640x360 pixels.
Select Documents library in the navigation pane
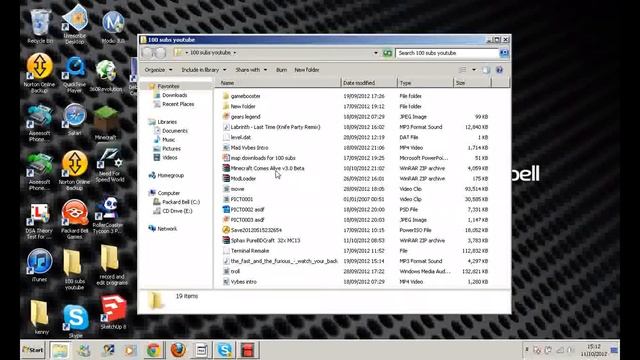(x=175, y=131)
